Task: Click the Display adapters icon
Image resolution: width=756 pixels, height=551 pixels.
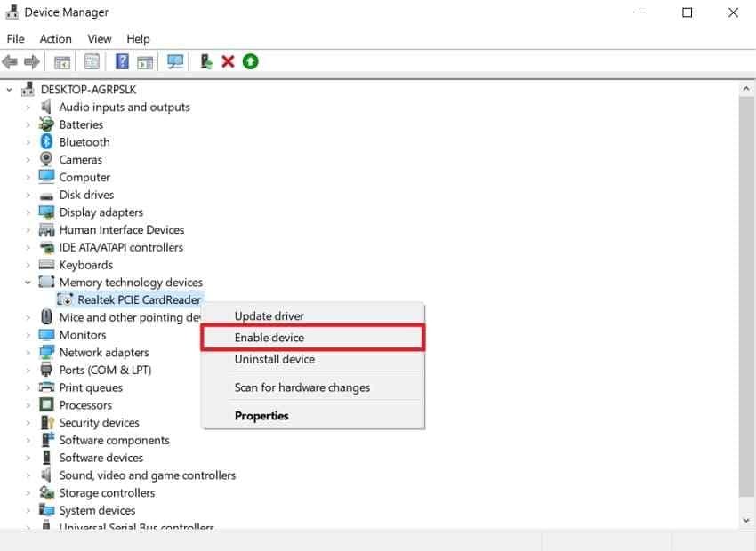Action: pos(46,212)
